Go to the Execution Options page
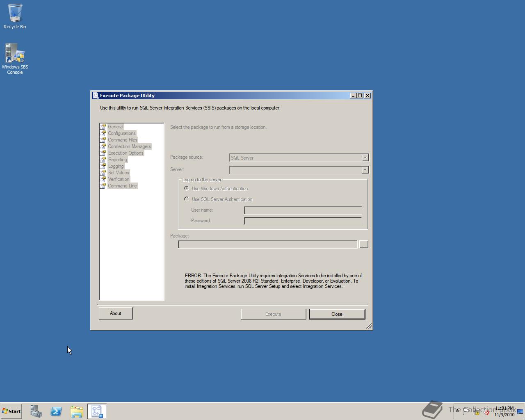The width and height of the screenshot is (525, 420). point(126,153)
